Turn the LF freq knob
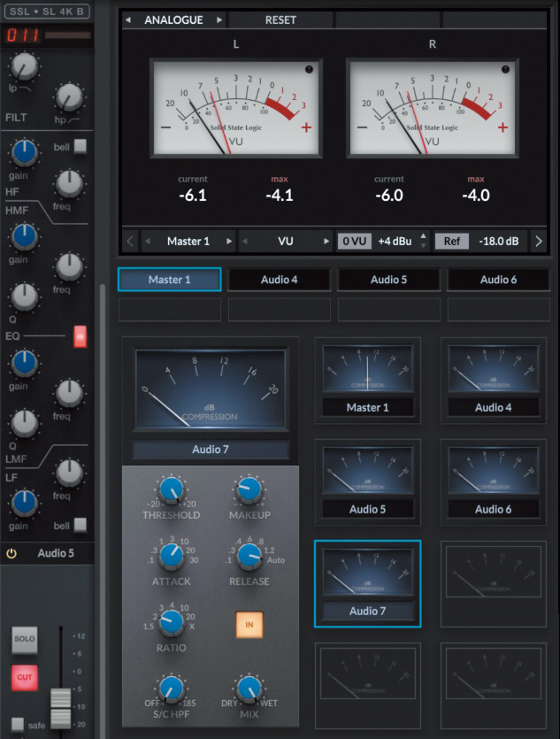The width and height of the screenshot is (560, 739). [69, 473]
